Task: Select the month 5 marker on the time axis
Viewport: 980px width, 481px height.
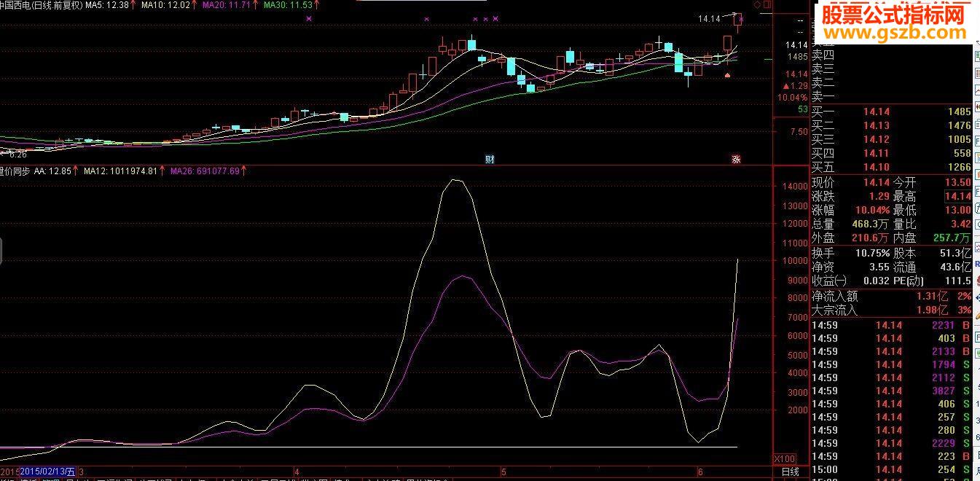Action: [x=502, y=472]
